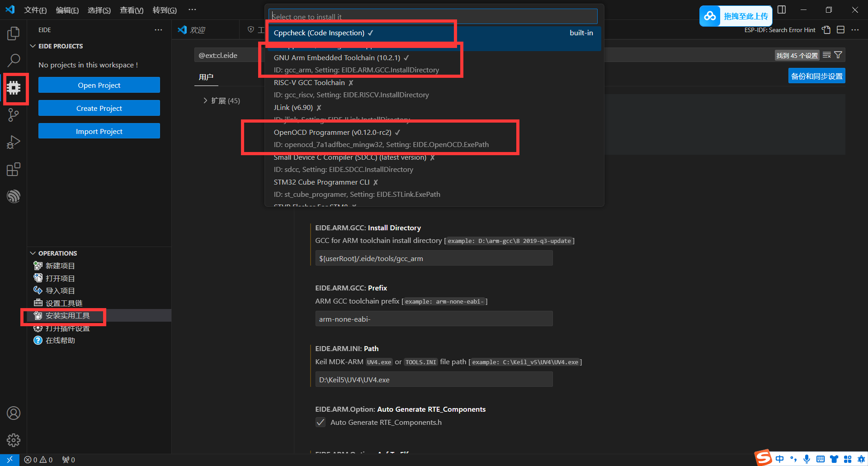Click the remote window indicator in status bar

pos(9,460)
